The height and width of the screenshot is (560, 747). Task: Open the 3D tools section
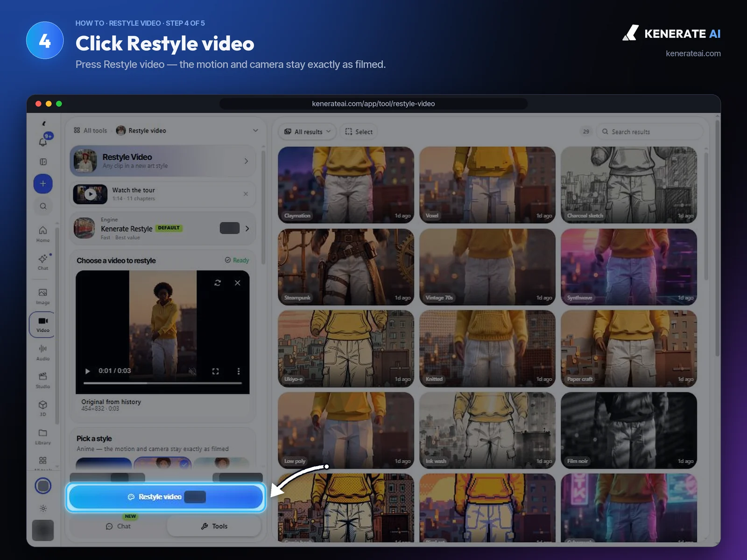click(43, 408)
